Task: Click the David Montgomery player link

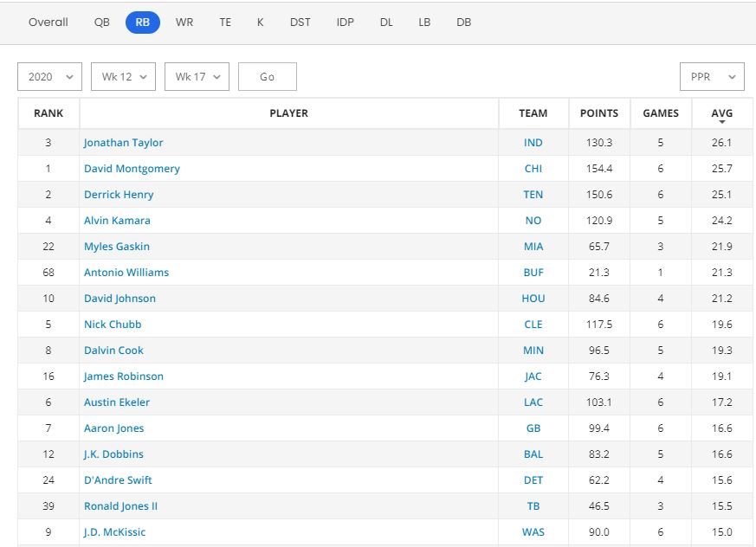Action: pos(132,169)
